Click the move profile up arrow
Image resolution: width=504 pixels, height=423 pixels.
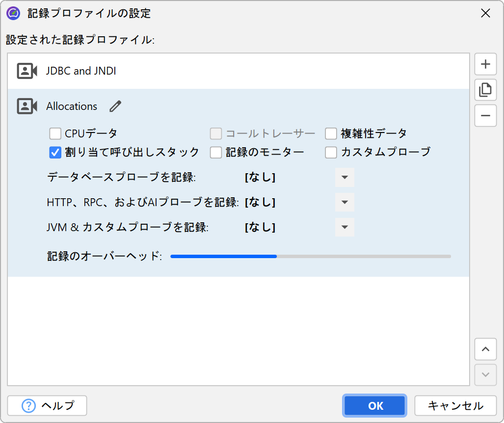pyautogui.click(x=485, y=349)
